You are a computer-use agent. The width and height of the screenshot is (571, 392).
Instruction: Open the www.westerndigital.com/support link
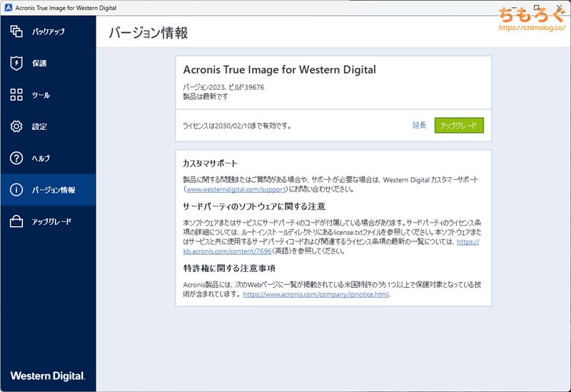(236, 189)
